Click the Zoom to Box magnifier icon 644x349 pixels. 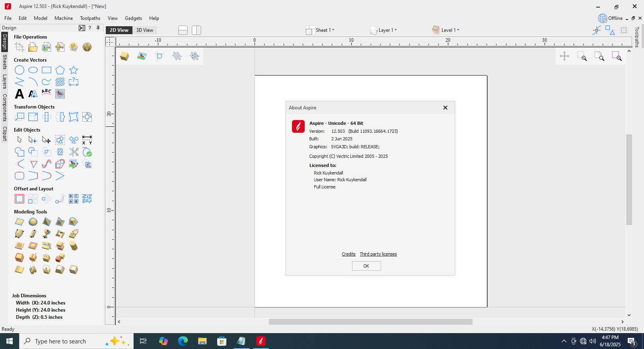coord(582,56)
